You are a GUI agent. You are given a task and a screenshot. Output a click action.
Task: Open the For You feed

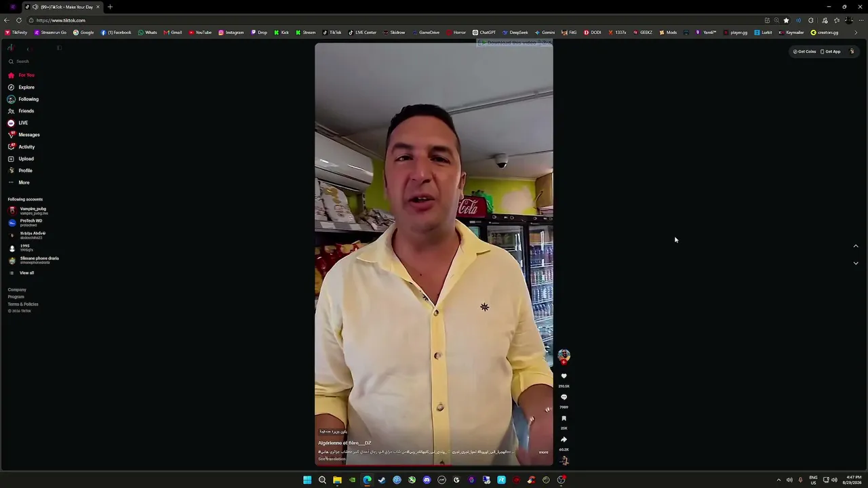21,75
